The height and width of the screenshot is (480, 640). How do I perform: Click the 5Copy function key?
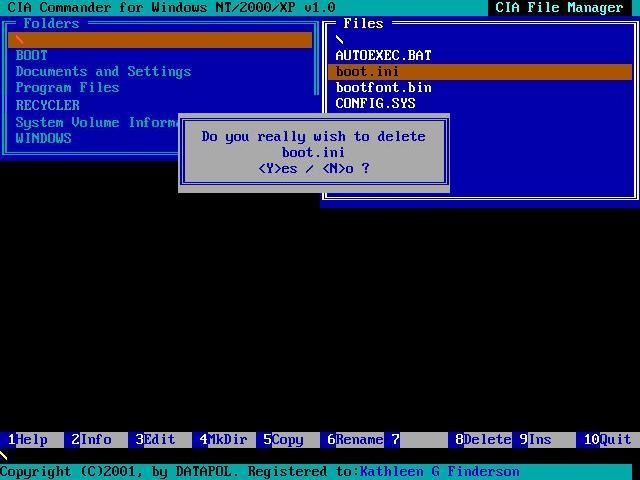(x=288, y=440)
